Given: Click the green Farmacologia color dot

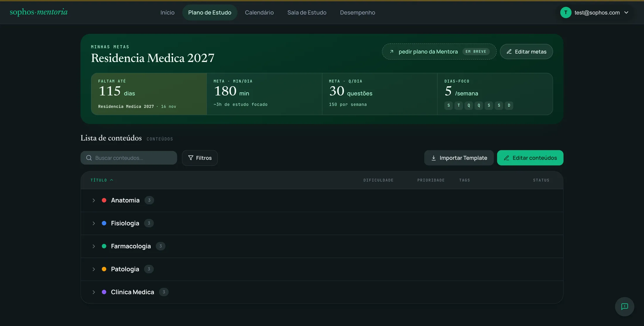Looking at the screenshot, I should [104, 246].
